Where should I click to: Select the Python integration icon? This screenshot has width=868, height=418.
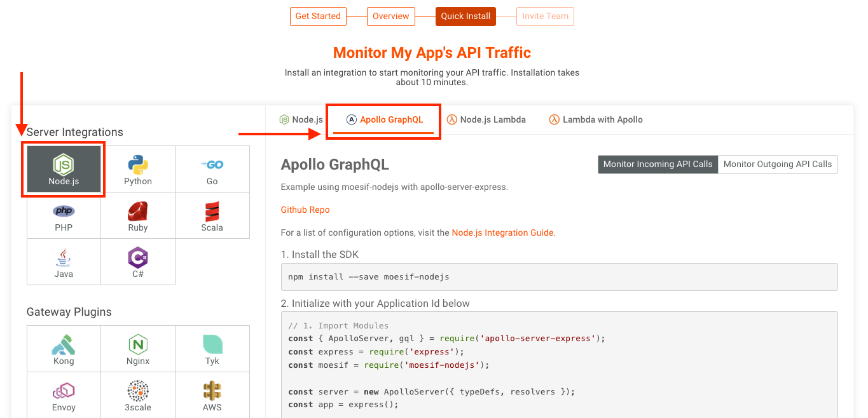pos(138,168)
